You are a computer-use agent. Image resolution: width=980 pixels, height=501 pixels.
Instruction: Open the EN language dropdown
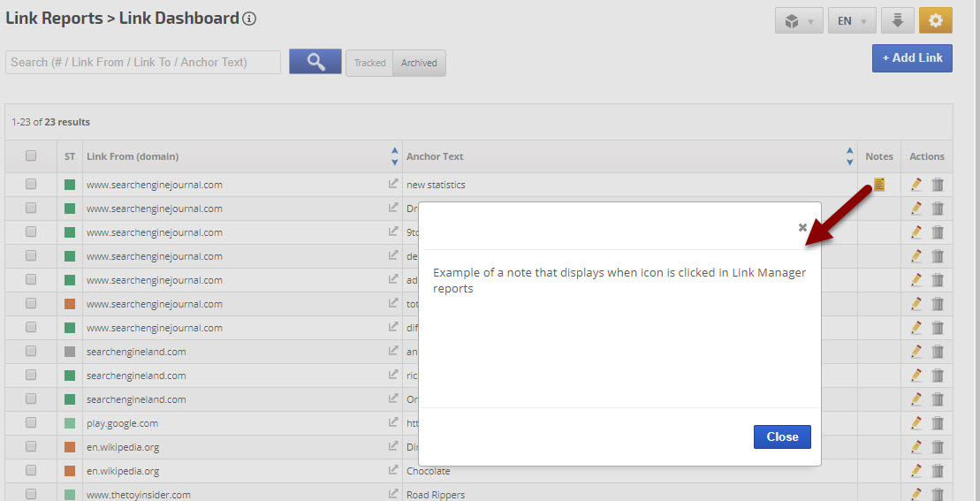point(852,20)
